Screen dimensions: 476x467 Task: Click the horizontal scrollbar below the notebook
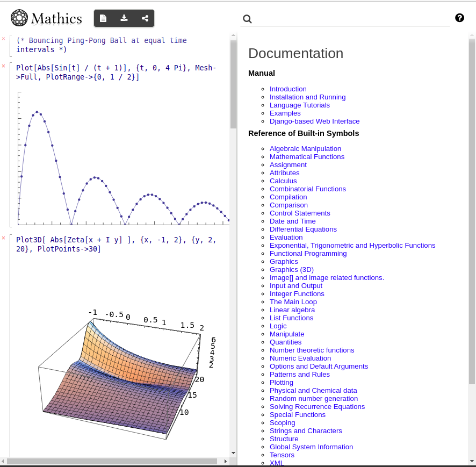tap(114, 461)
